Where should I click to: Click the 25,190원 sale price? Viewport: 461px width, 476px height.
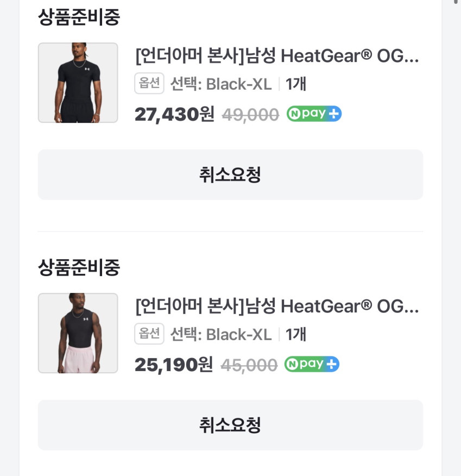tap(173, 365)
